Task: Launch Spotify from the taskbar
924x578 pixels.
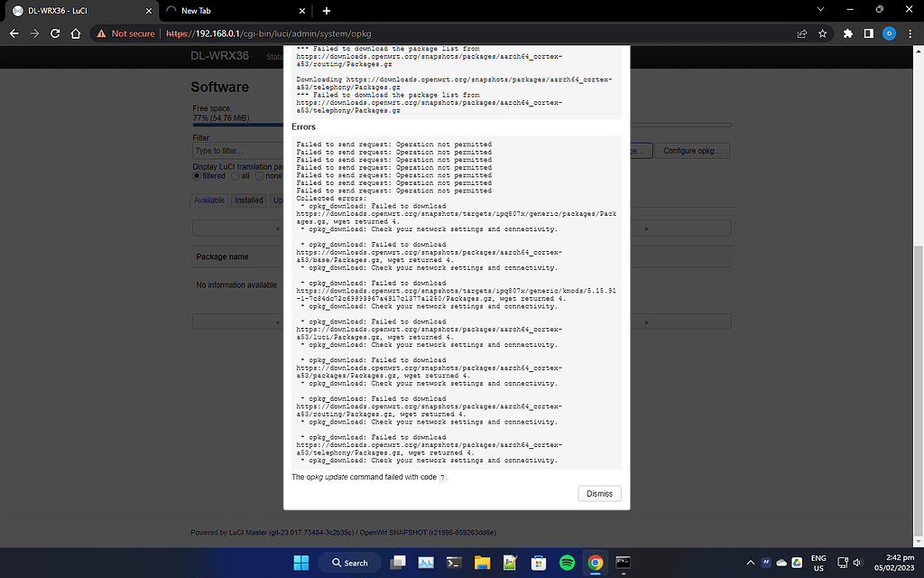Action: [567, 562]
